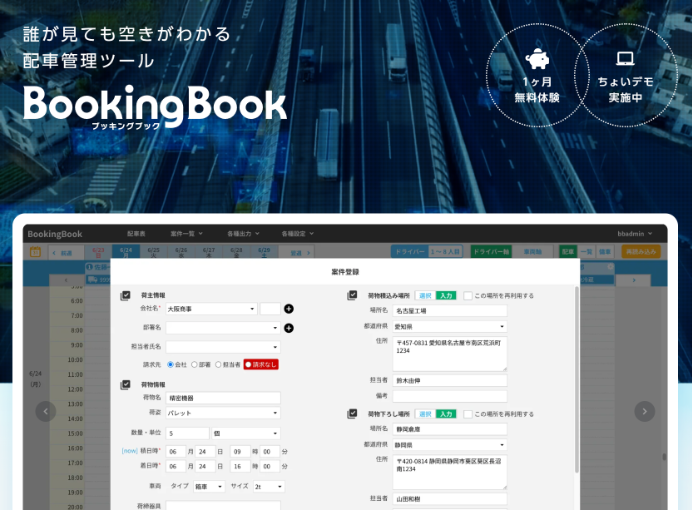Screen dimensions: 692x510
Task: Open the unit dropdown showing 個
Action: pos(246,433)
